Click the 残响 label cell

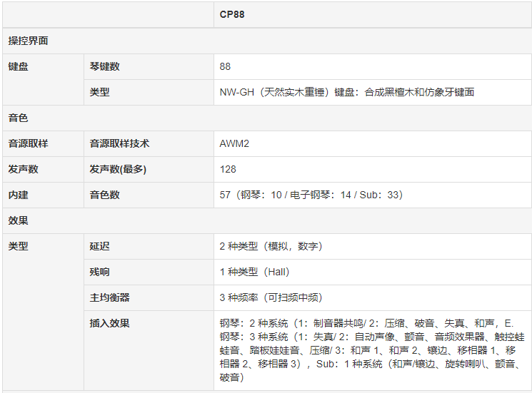(x=99, y=272)
